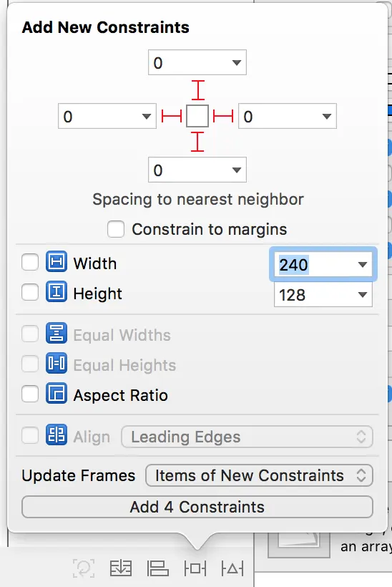Open the Add New Constraints pin icon in toolbar
The width and height of the screenshot is (392, 587).
pos(195,568)
